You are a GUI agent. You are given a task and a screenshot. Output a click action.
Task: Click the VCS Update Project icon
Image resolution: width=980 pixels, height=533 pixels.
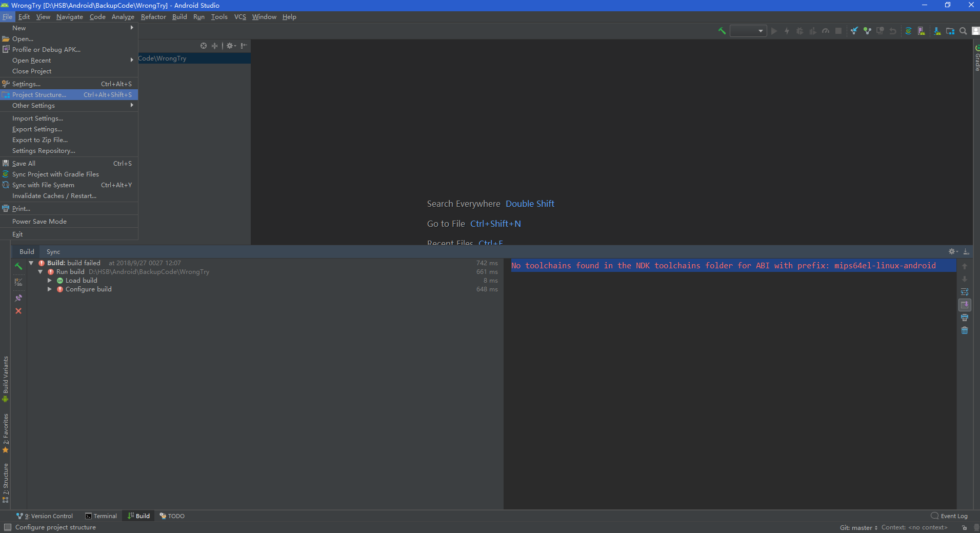[x=854, y=31]
